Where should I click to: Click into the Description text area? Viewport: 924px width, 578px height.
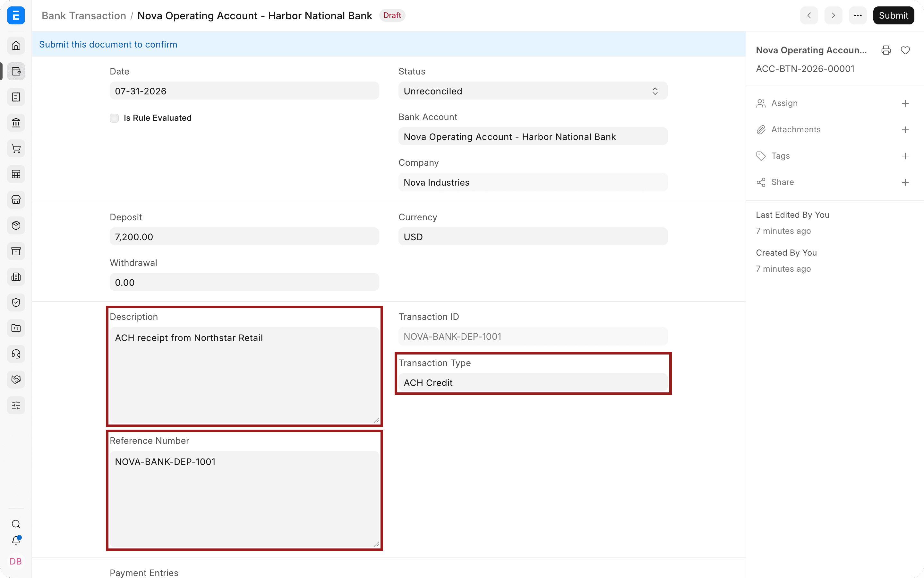click(x=244, y=375)
